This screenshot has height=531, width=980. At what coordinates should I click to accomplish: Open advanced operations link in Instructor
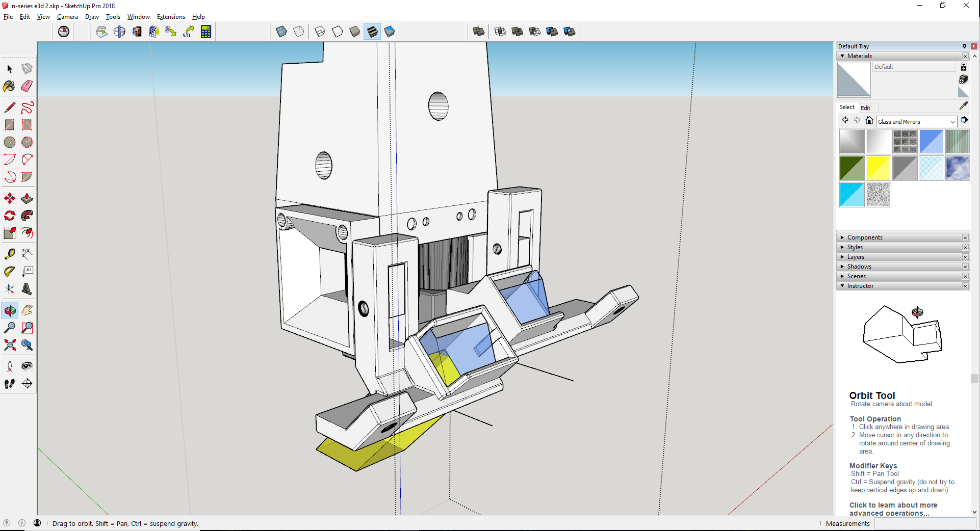pos(893,509)
